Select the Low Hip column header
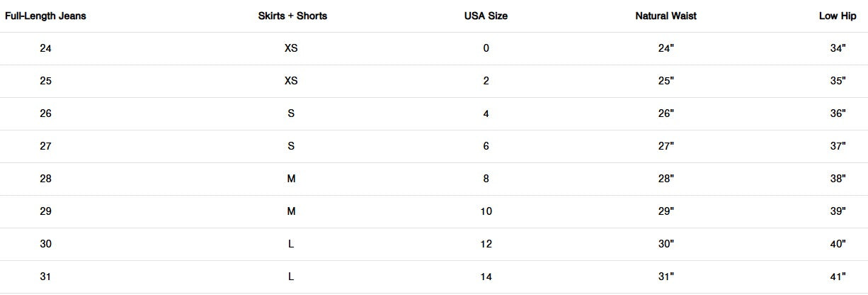868x295 pixels. (838, 16)
